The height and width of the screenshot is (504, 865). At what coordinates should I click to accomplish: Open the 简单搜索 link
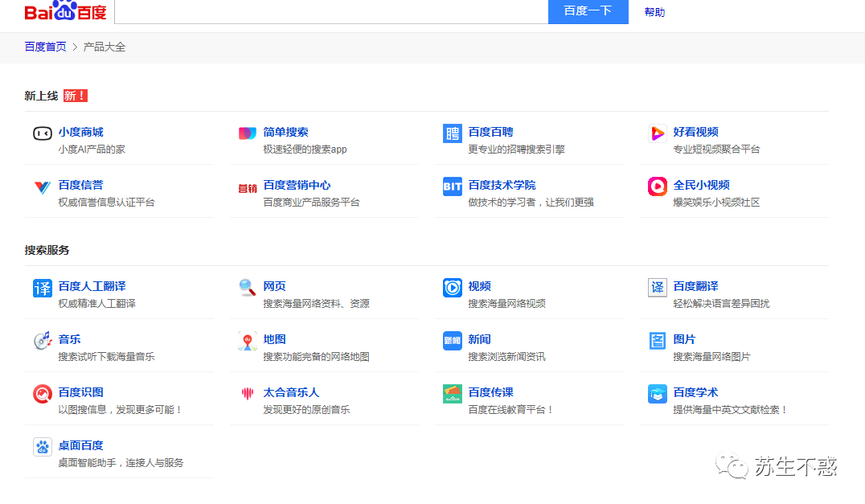click(285, 133)
